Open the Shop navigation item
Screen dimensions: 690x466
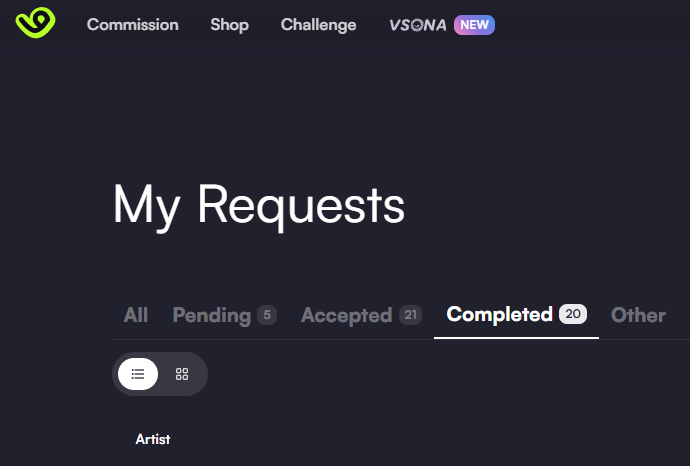tap(229, 25)
